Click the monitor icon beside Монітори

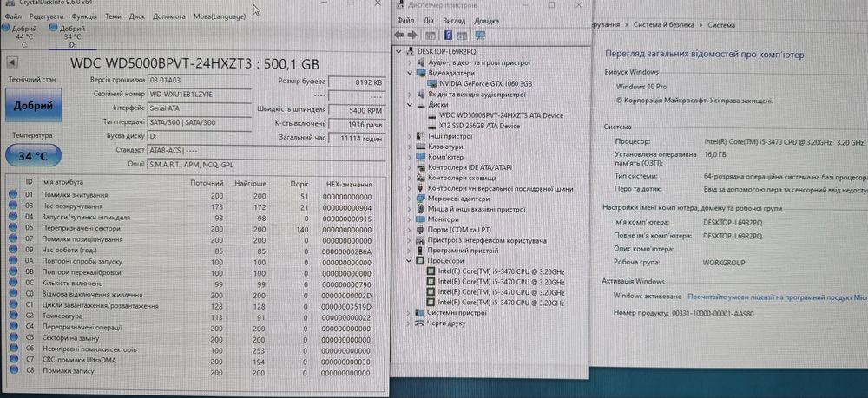(420, 219)
